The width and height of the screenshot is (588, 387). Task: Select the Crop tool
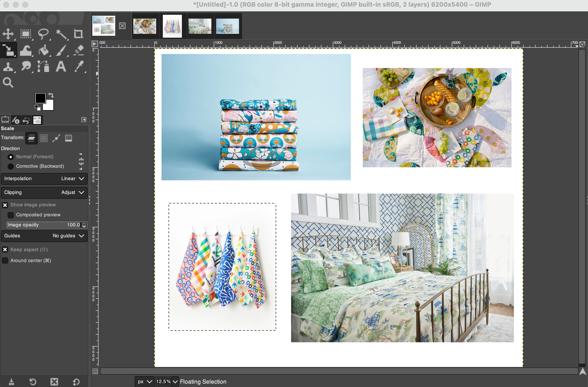(x=79, y=34)
